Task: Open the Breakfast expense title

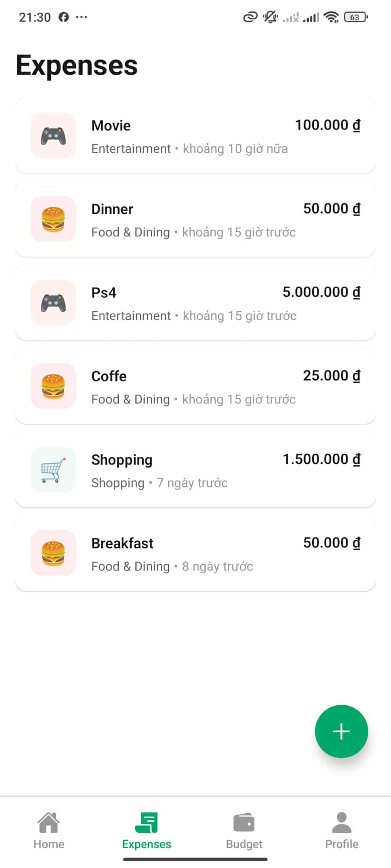Action: [123, 543]
